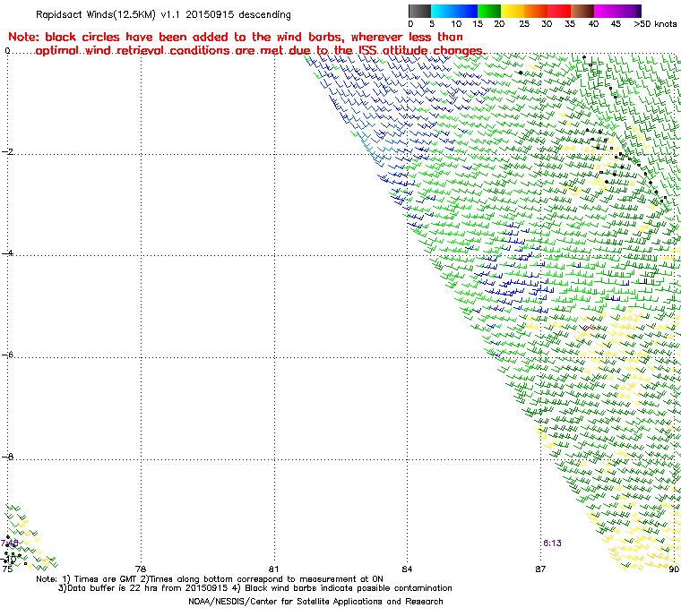Click the '81' longitude axis label
The image size is (681, 616).
273,569
